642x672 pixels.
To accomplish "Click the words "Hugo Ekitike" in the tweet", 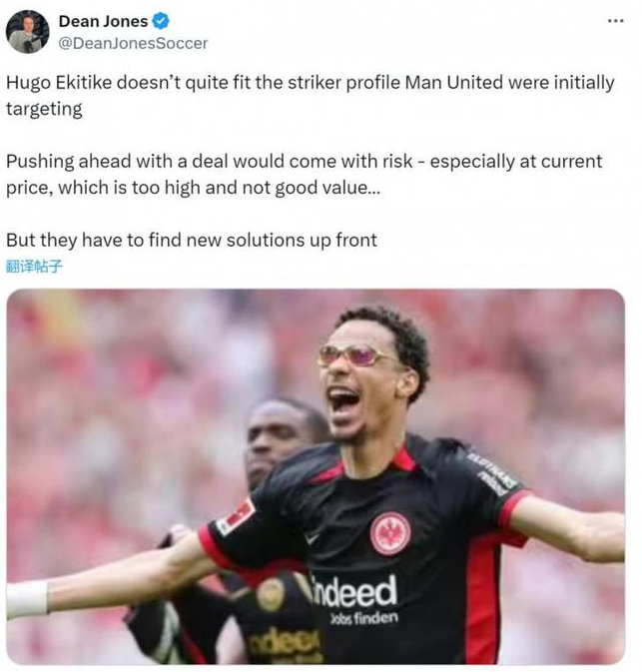I will tap(59, 82).
